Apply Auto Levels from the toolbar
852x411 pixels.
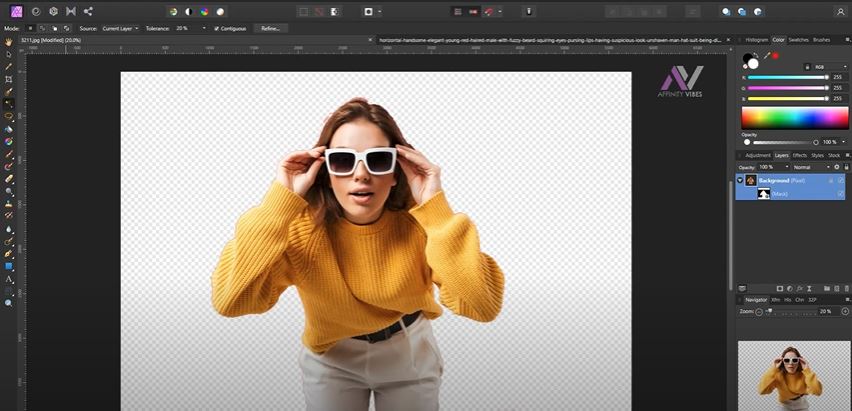coord(173,11)
